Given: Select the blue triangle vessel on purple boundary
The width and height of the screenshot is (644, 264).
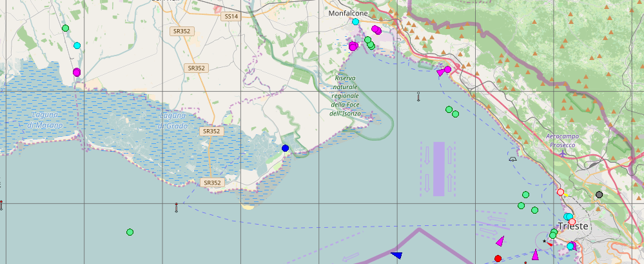Looking at the screenshot, I should pos(396,255).
